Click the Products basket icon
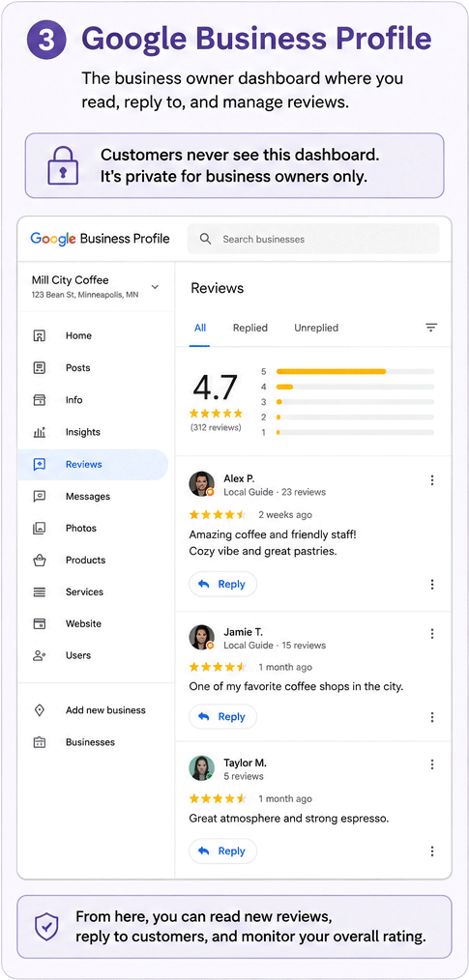Viewport: 469px width, 980px height. tap(39, 560)
